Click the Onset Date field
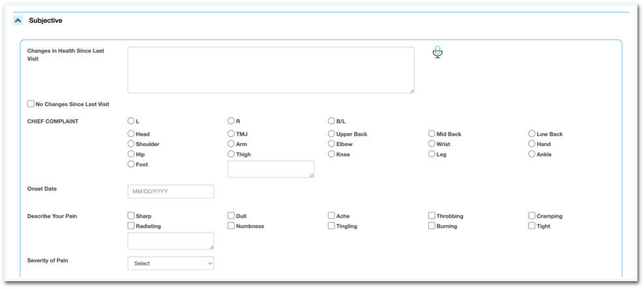This screenshot has width=644, height=289. click(171, 192)
